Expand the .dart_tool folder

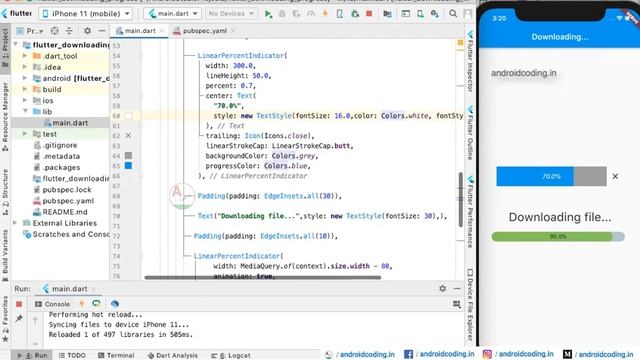[24, 56]
